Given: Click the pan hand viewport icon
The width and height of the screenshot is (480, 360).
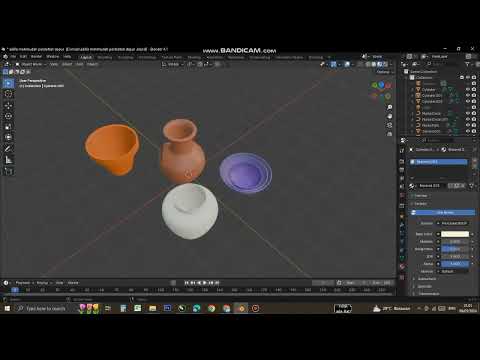Looking at the screenshot, I should pos(389,116).
